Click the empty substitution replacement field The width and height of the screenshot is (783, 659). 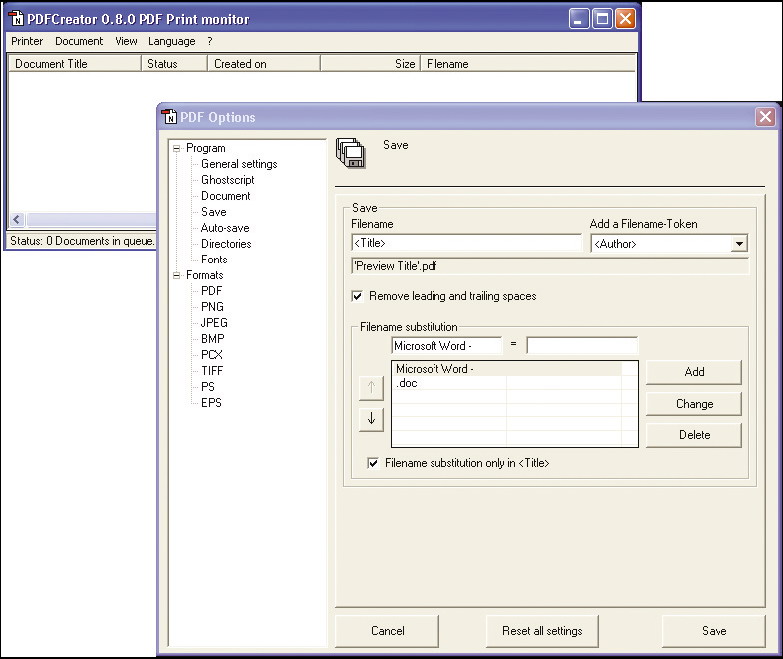(582, 345)
